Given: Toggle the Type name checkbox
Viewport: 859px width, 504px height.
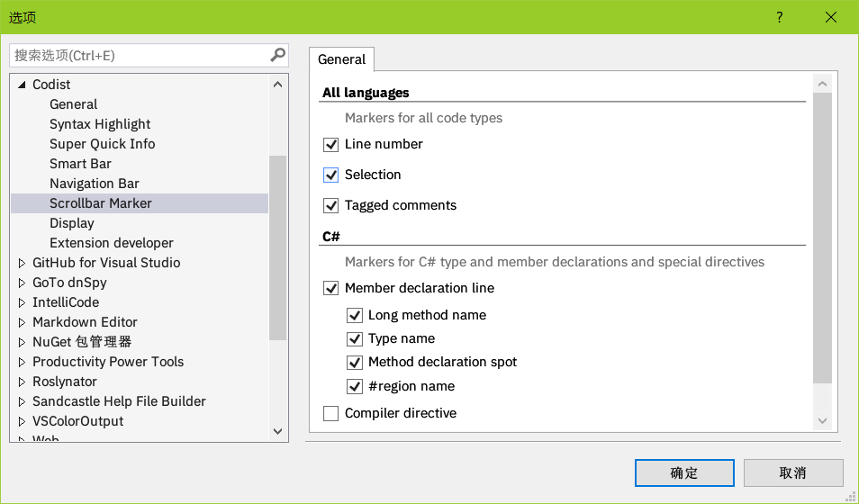Looking at the screenshot, I should 355,339.
